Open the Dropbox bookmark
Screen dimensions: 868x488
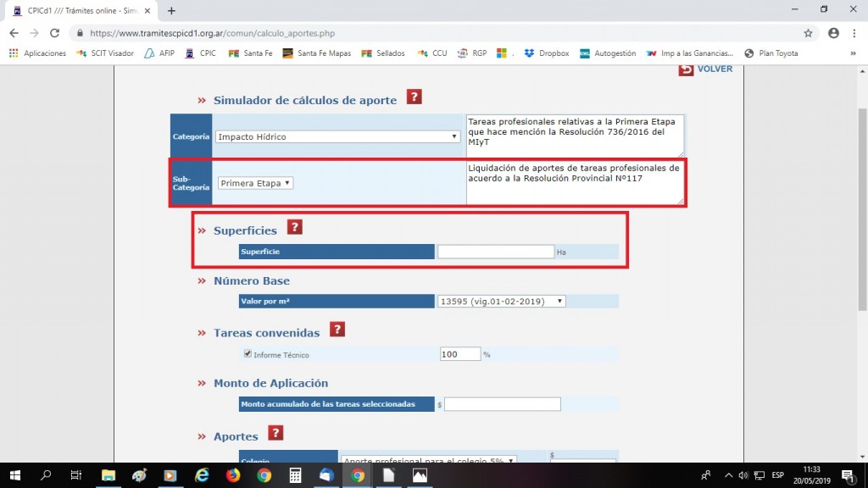pyautogui.click(x=547, y=53)
